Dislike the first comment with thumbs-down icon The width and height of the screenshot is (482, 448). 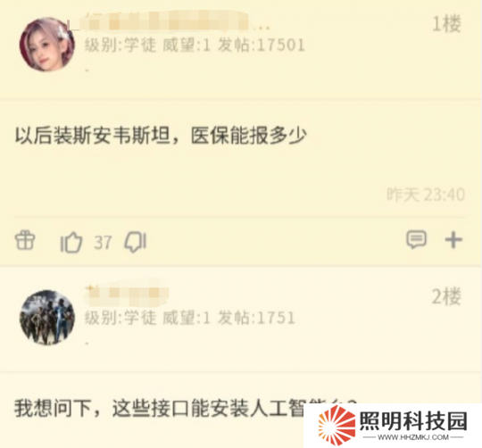[136, 242]
